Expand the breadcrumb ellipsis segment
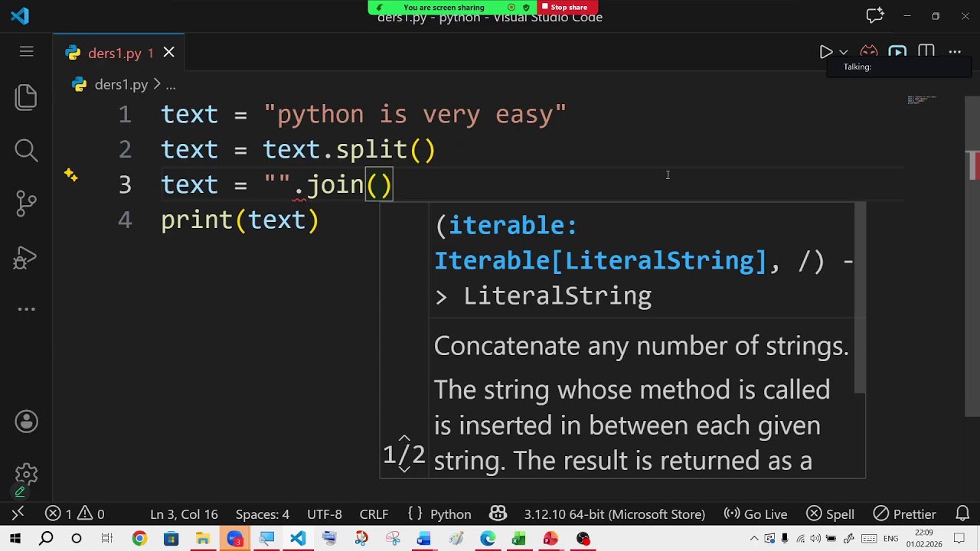The image size is (980, 551). (x=171, y=85)
